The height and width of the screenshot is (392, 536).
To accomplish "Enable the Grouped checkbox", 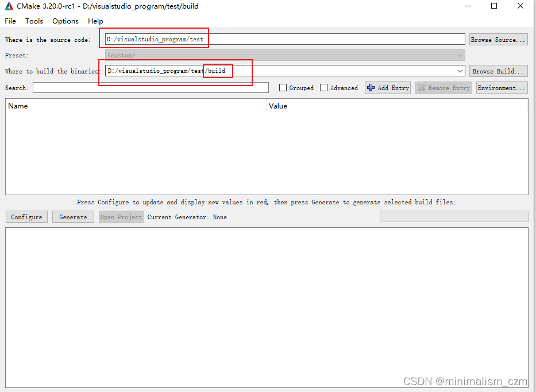I will (x=283, y=88).
